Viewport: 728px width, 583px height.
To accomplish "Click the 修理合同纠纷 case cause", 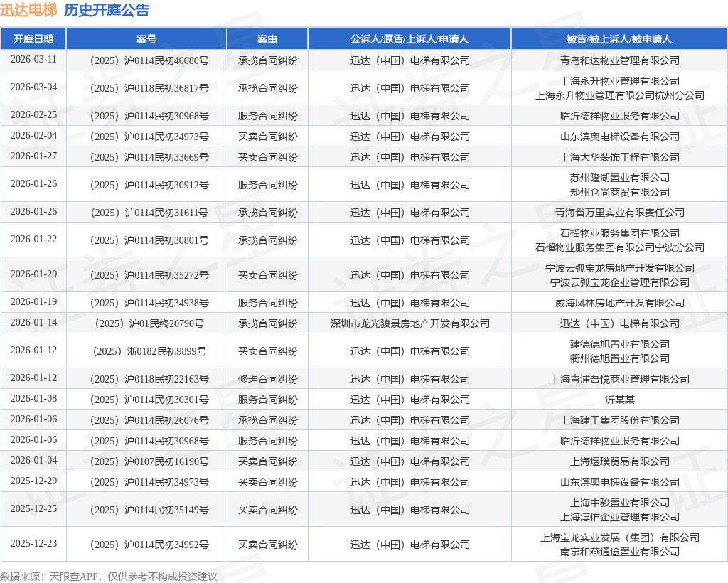I will click(x=268, y=379).
